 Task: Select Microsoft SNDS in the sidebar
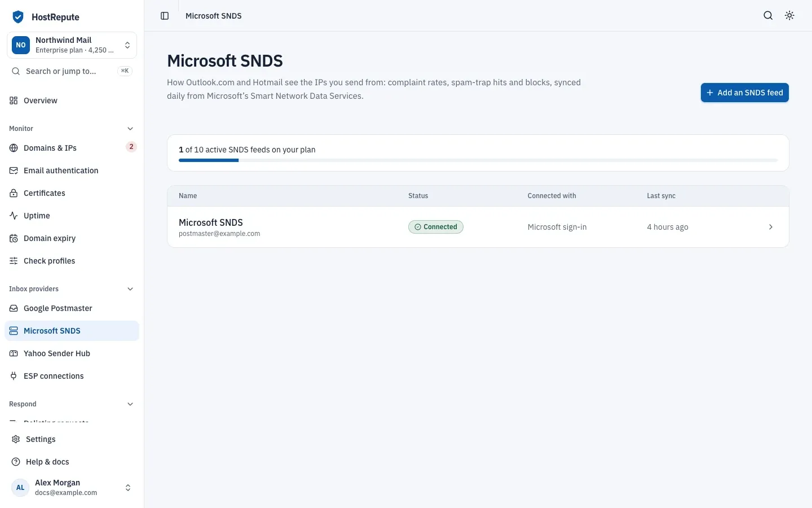tap(72, 331)
